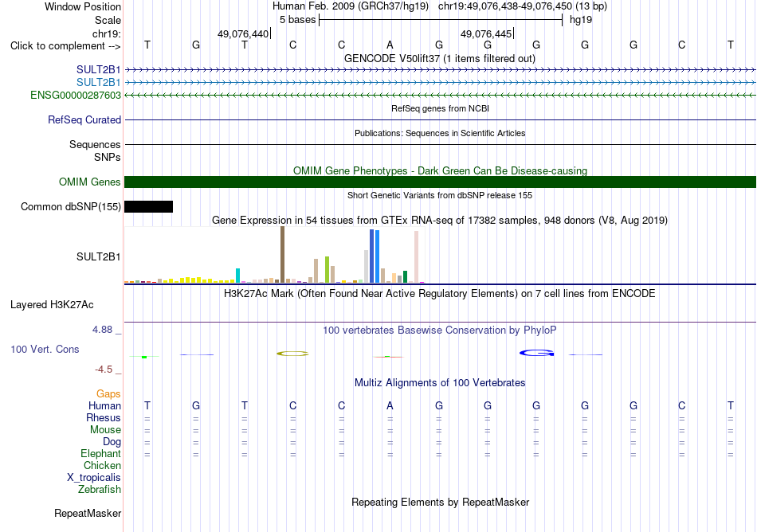Screen dimensions: 757x532
Task: Open the ENSG00000287603 gene track label
Action: pyautogui.click(x=76, y=95)
